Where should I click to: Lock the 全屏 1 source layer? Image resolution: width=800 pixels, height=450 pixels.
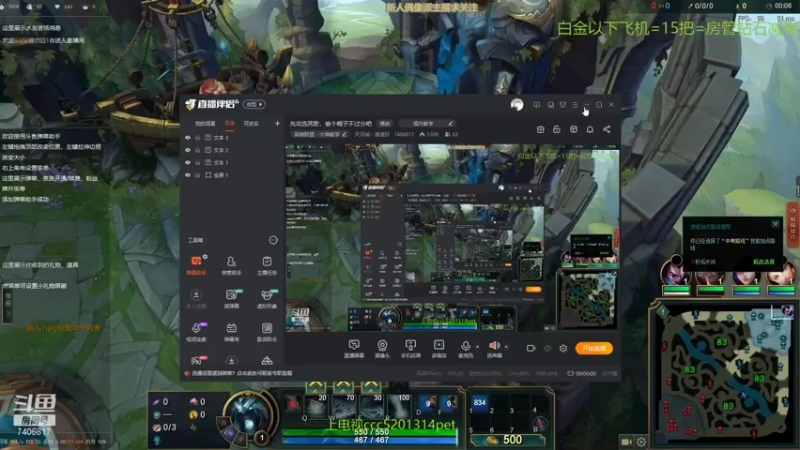click(x=197, y=175)
